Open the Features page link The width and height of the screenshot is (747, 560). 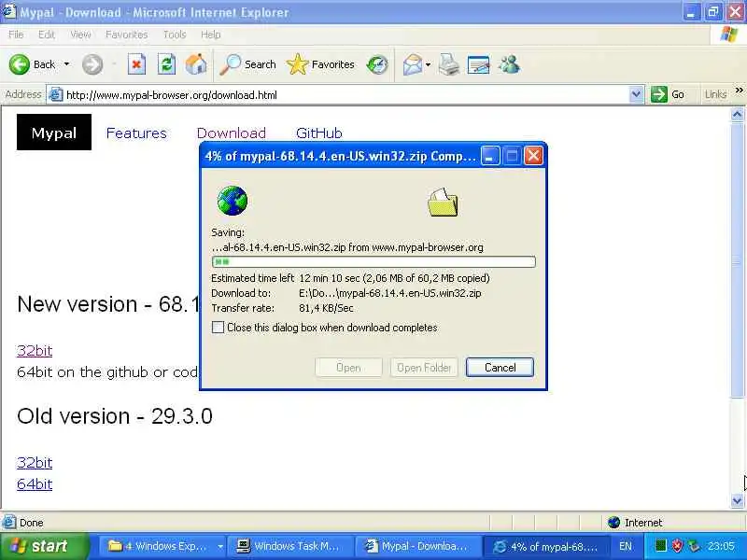[x=136, y=133]
